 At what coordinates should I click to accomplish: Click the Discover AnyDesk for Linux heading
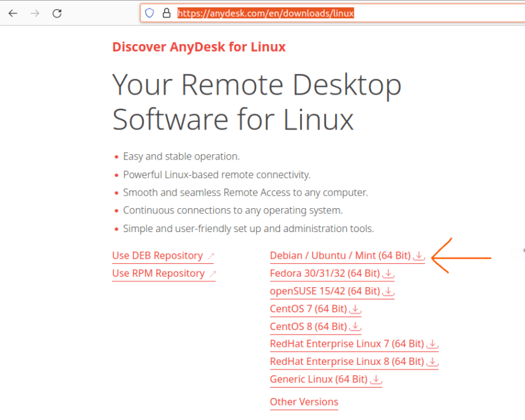tap(198, 47)
